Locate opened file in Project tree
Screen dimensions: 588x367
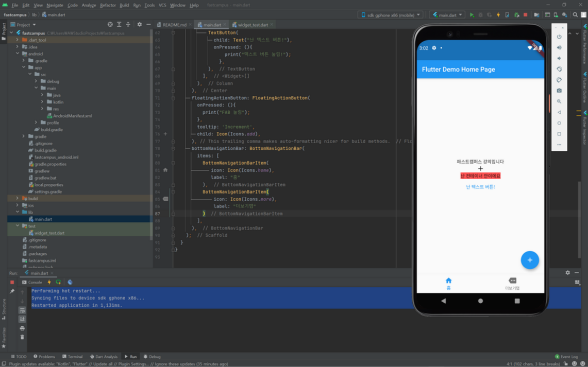(110, 24)
